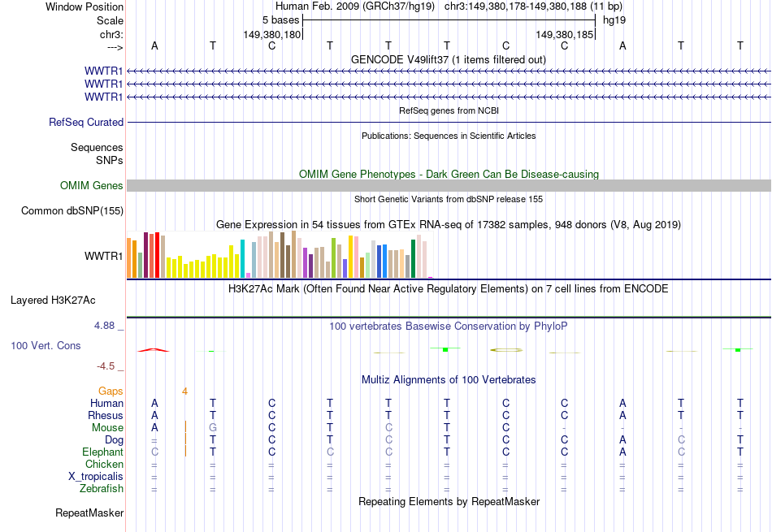This screenshot has width=772, height=532.
Task: Click the Scale track label
Action: [110, 20]
